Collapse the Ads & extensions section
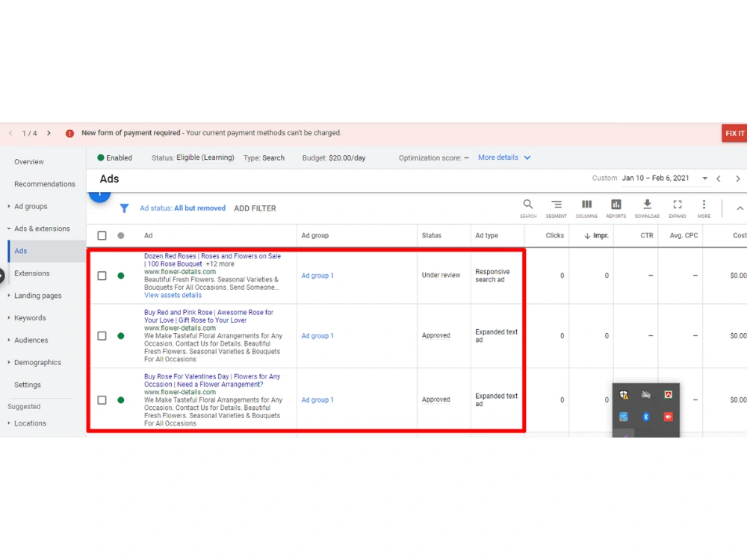 [9, 228]
